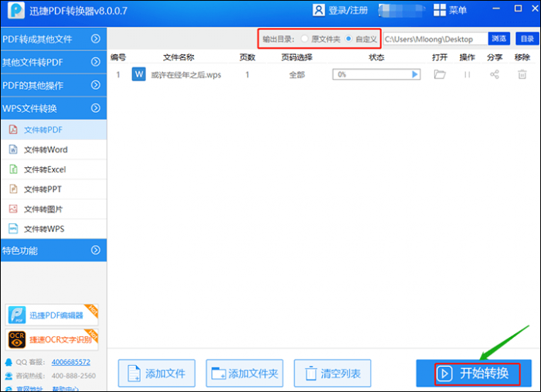
Task: Click the 添加文件 button
Action: [x=157, y=373]
